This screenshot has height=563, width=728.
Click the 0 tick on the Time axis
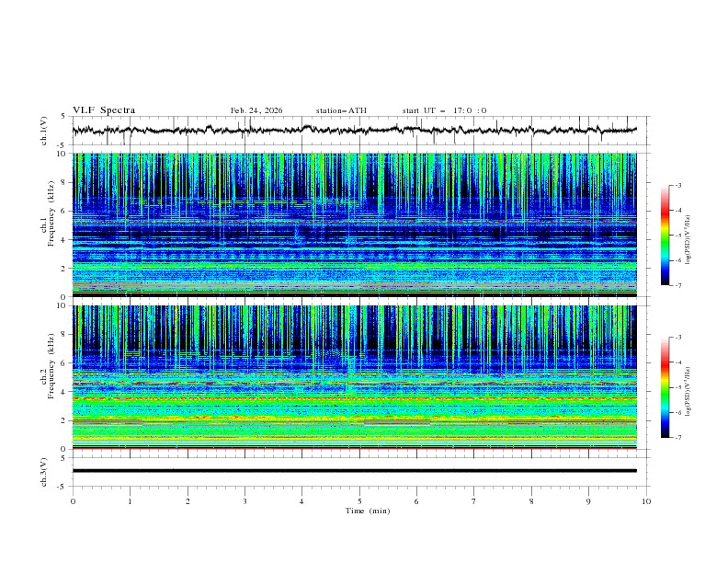(x=74, y=501)
